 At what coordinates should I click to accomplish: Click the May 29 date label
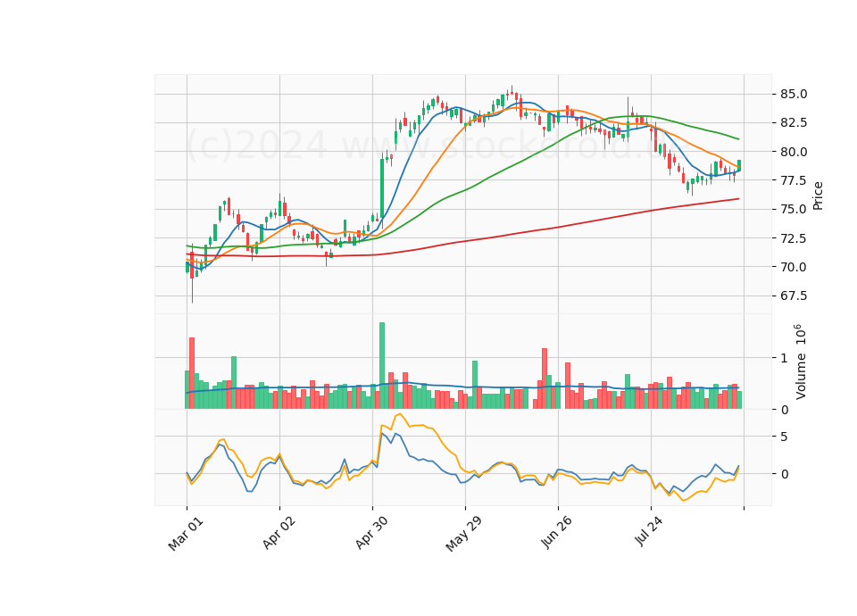pyautogui.click(x=463, y=534)
